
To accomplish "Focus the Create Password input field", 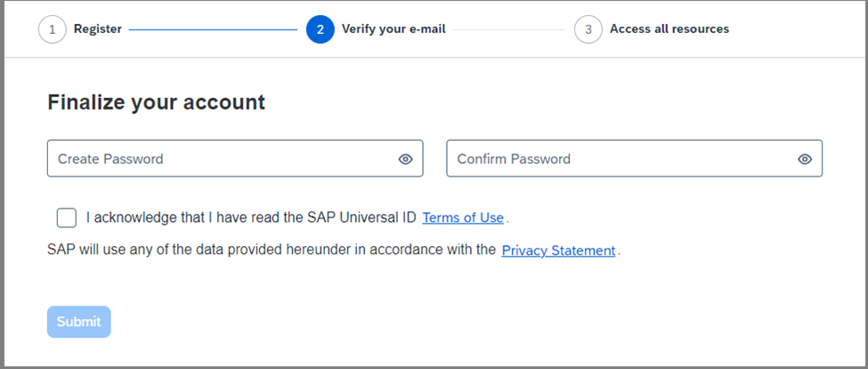I will [x=235, y=159].
